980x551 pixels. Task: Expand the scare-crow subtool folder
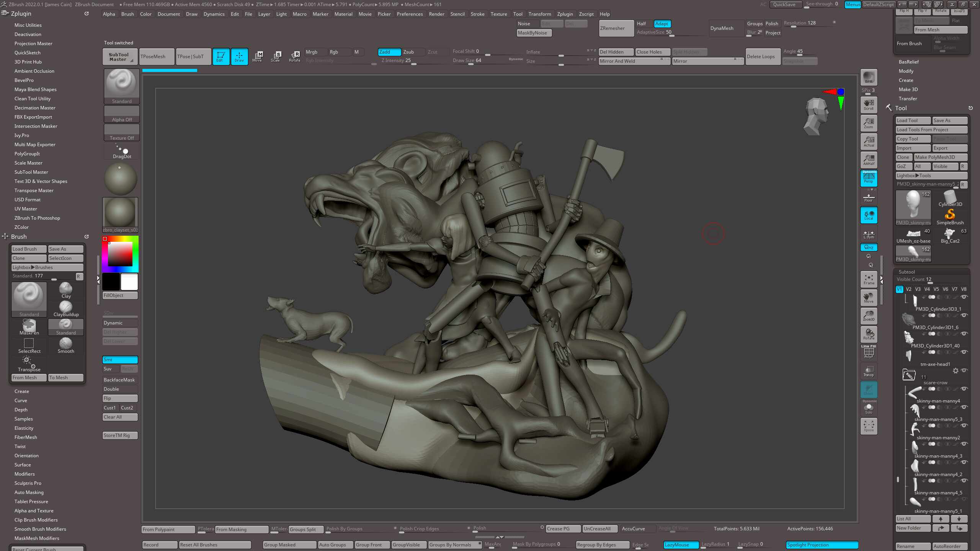click(x=909, y=375)
